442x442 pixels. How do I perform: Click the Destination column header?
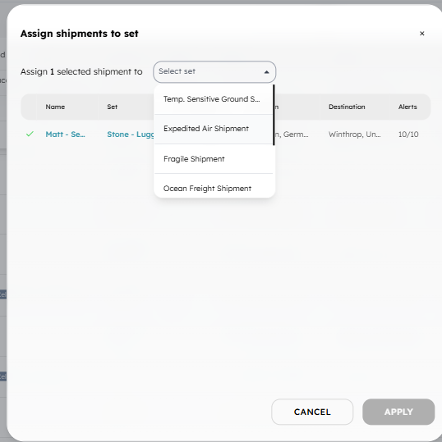pos(347,107)
